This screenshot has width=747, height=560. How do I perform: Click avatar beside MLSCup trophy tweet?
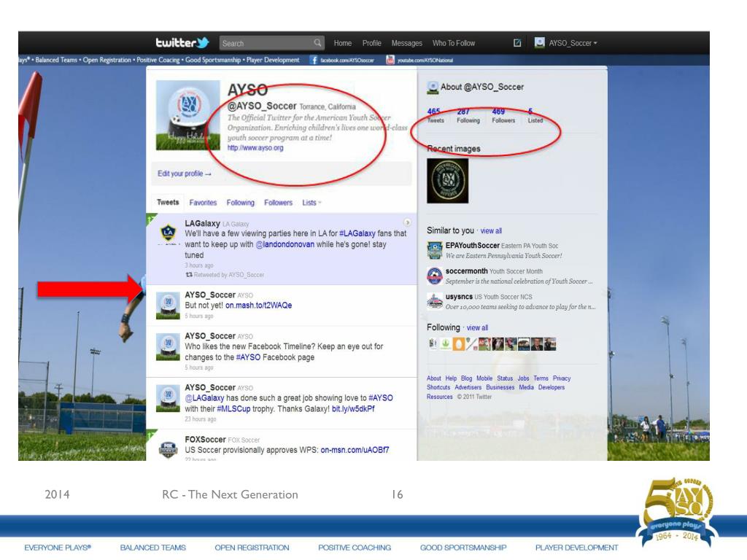168,399
